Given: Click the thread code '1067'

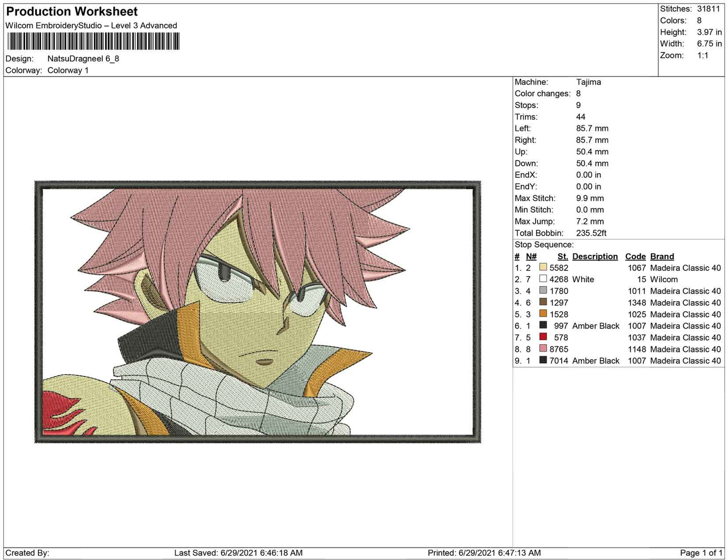Looking at the screenshot, I should click(637, 268).
